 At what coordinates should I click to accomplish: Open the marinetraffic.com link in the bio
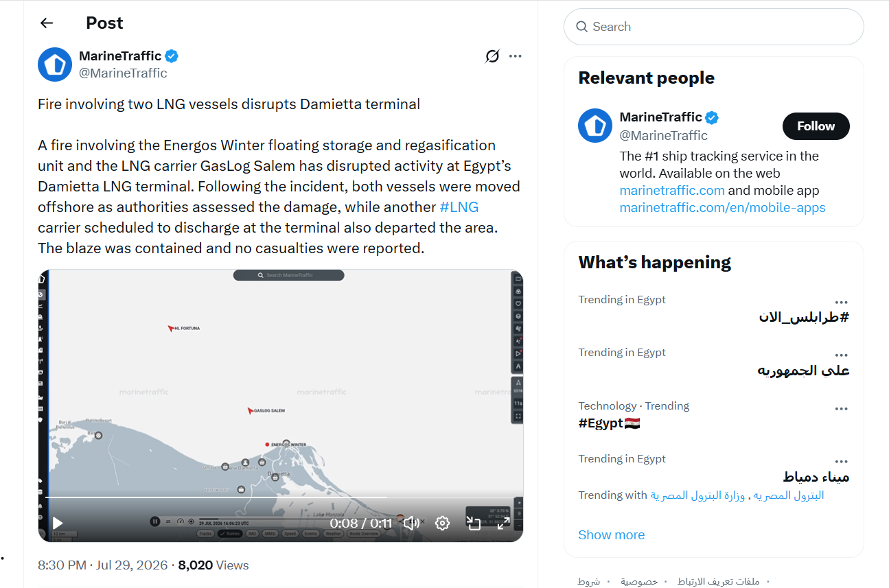(x=672, y=191)
